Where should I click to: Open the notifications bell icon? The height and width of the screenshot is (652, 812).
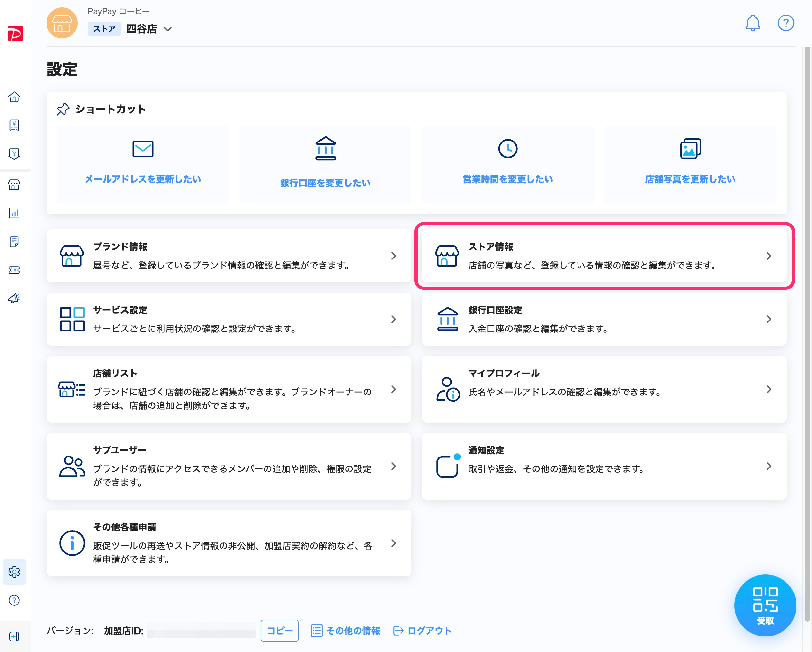[753, 23]
